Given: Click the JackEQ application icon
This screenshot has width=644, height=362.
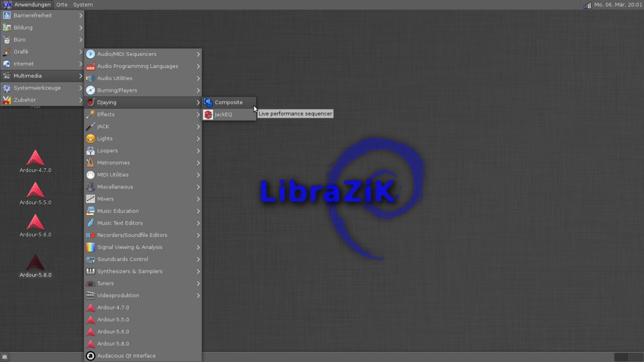Looking at the screenshot, I should point(208,114).
